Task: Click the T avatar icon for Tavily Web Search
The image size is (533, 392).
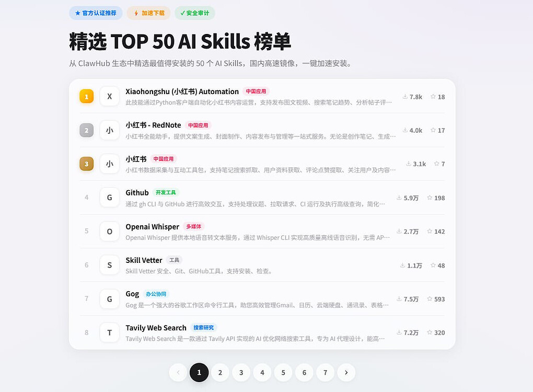Action: [109, 332]
